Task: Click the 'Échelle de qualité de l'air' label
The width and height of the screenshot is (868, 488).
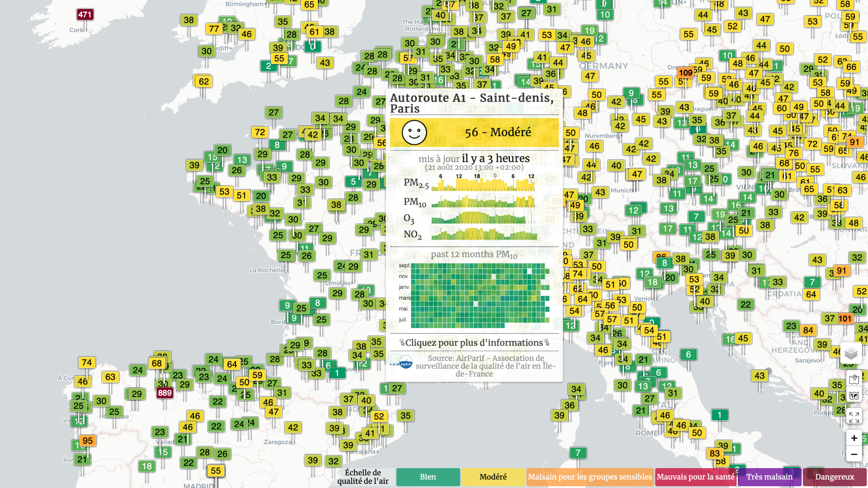Action: pos(363,477)
